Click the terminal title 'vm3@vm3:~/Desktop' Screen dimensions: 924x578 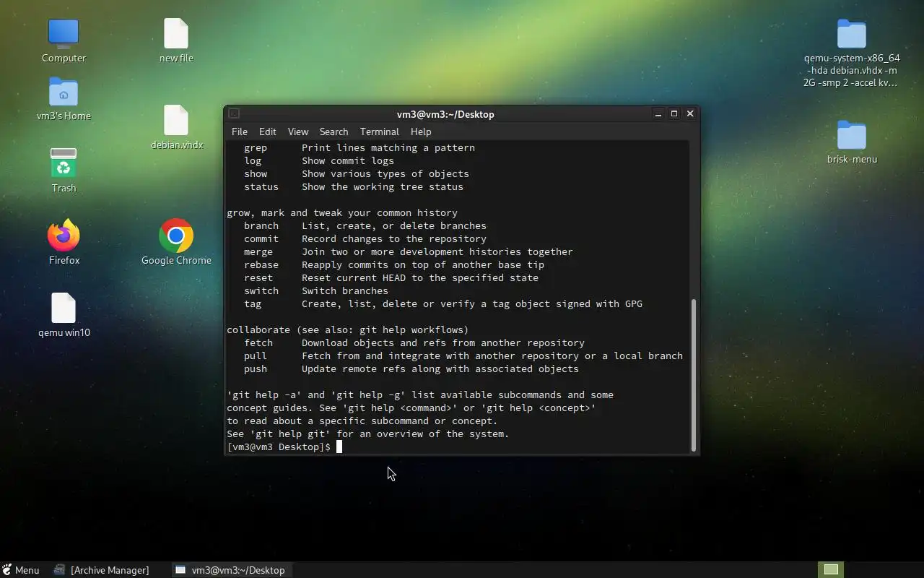(445, 114)
